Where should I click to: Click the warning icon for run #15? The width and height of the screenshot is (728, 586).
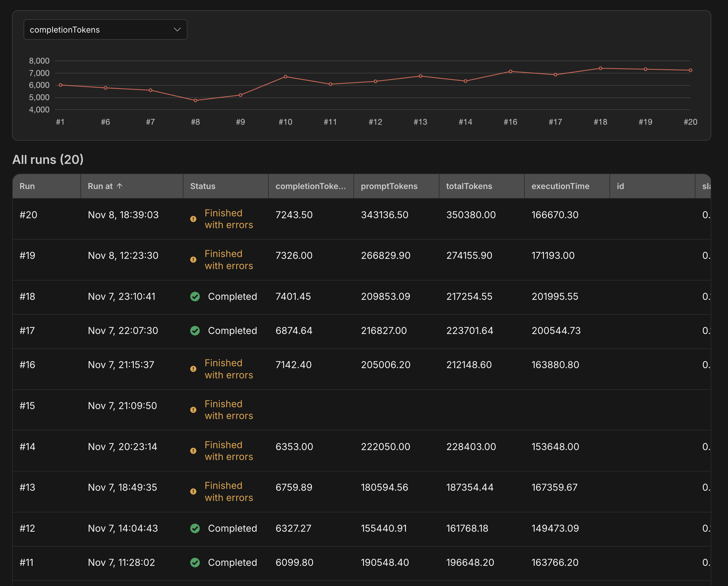193,410
